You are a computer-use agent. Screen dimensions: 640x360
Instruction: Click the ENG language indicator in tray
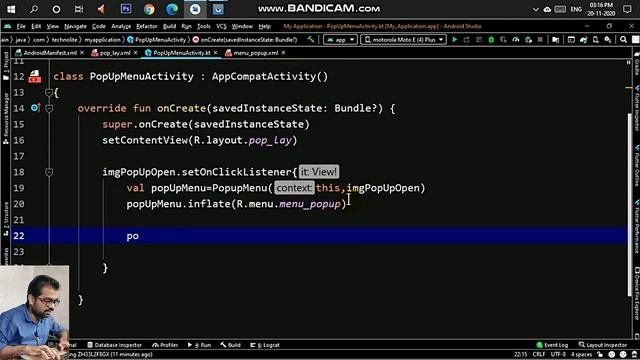pos(576,9)
